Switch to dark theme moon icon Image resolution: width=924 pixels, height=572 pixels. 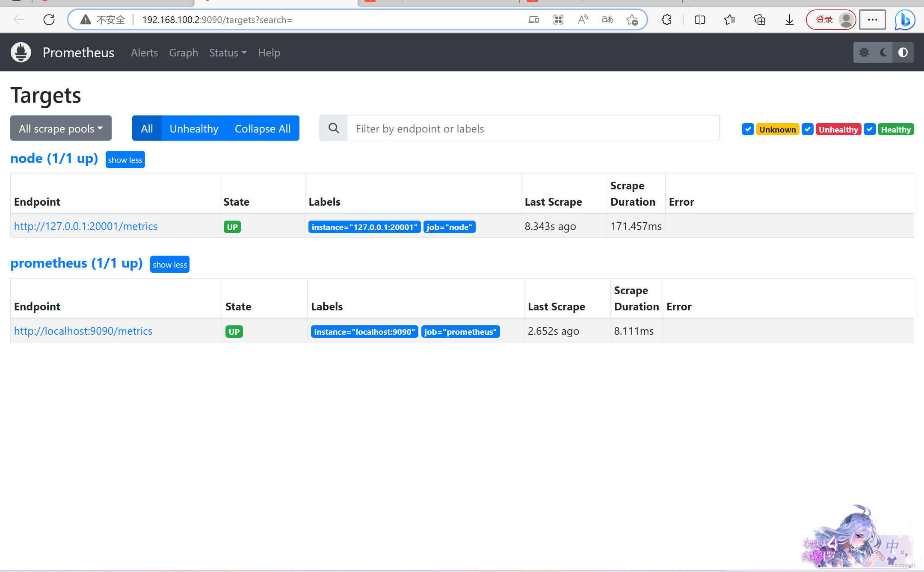point(883,52)
